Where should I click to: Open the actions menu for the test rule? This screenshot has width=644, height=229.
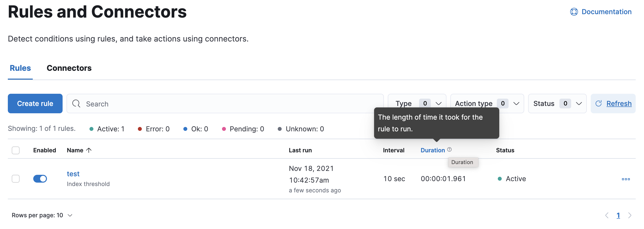coord(626,179)
